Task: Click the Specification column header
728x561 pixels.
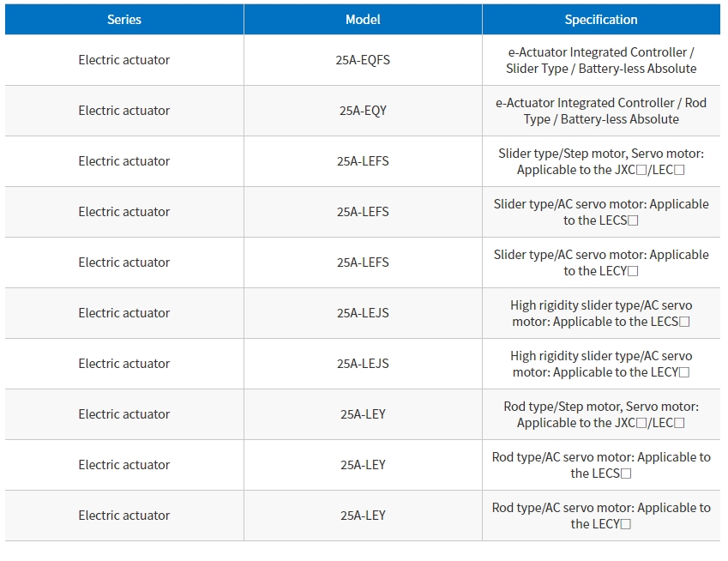Action: 601,20
